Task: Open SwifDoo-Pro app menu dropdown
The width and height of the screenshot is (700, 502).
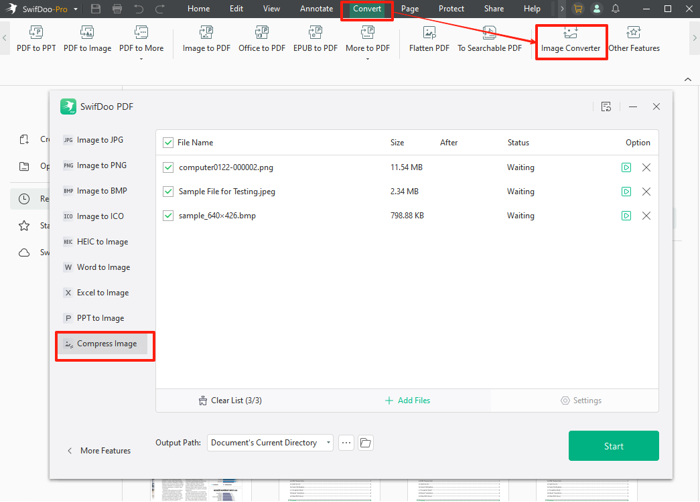Action: pyautogui.click(x=75, y=9)
